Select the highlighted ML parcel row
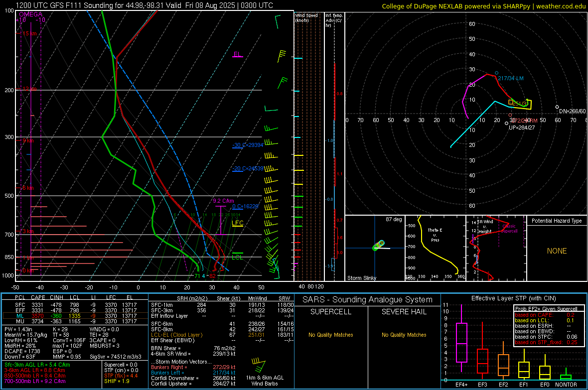 click(74, 316)
